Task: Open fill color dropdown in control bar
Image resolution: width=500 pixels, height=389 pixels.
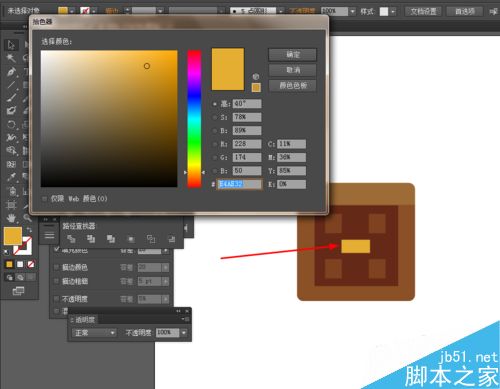Action: [71, 11]
